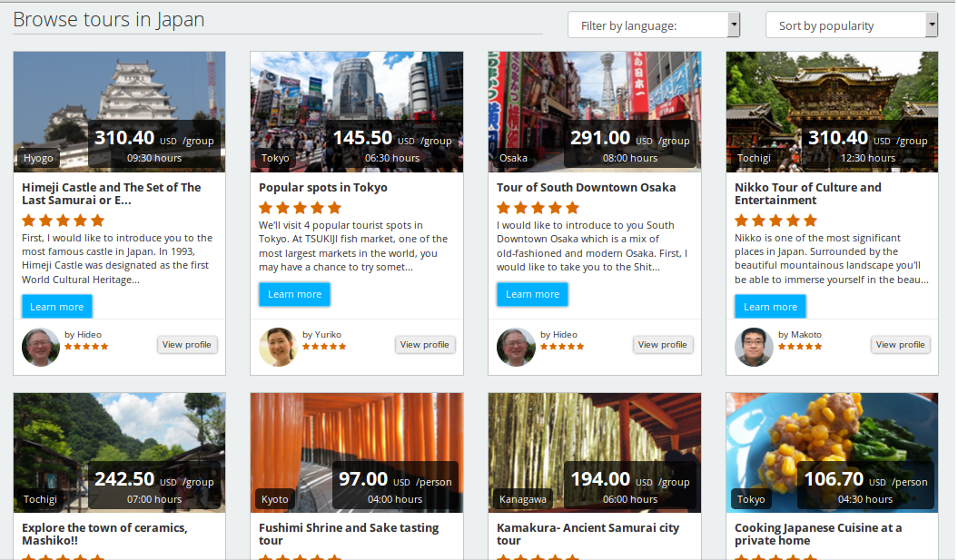Click the 'by Makoto' guide name

[x=800, y=335]
